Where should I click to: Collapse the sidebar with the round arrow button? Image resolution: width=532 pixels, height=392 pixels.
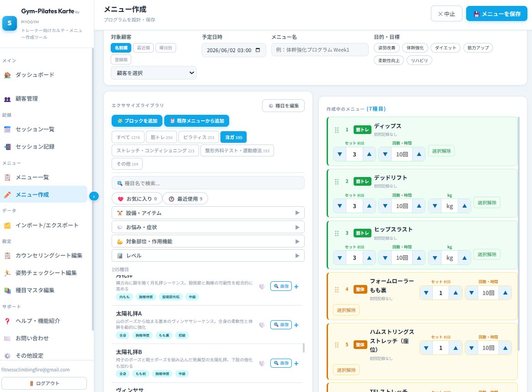tap(94, 196)
